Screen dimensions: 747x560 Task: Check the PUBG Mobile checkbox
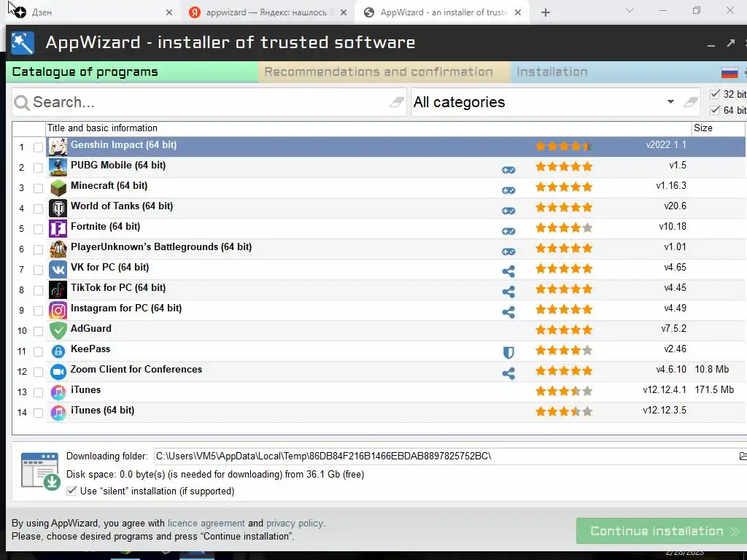tap(38, 168)
